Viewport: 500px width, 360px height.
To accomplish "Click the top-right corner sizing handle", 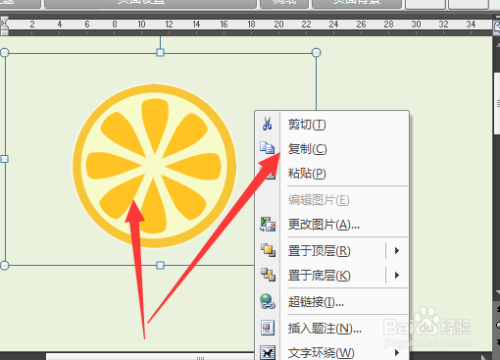I will tap(316, 52).
